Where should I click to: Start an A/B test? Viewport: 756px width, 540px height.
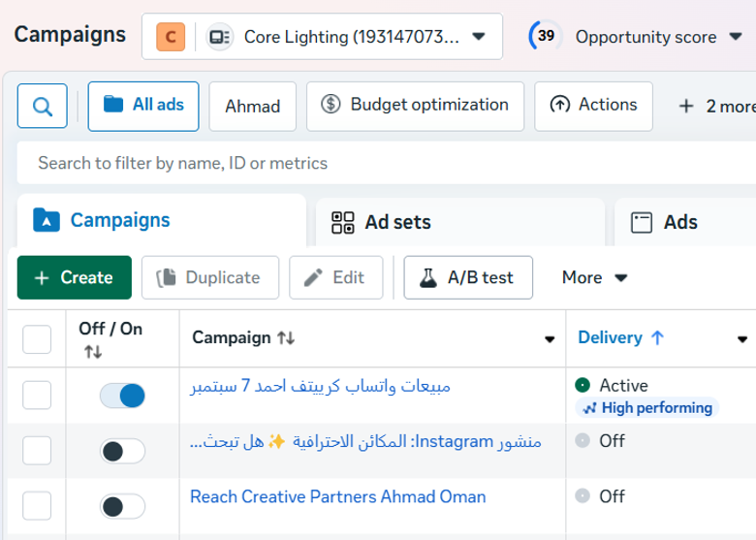(468, 277)
